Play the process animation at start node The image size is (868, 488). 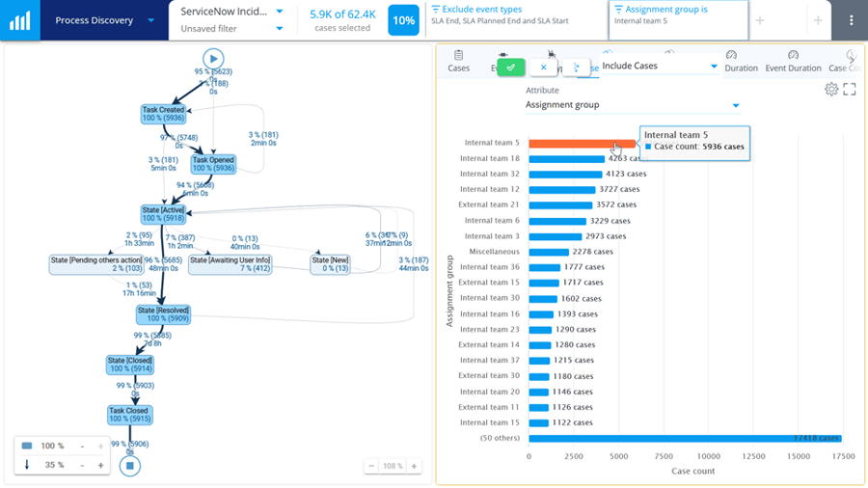click(x=213, y=59)
